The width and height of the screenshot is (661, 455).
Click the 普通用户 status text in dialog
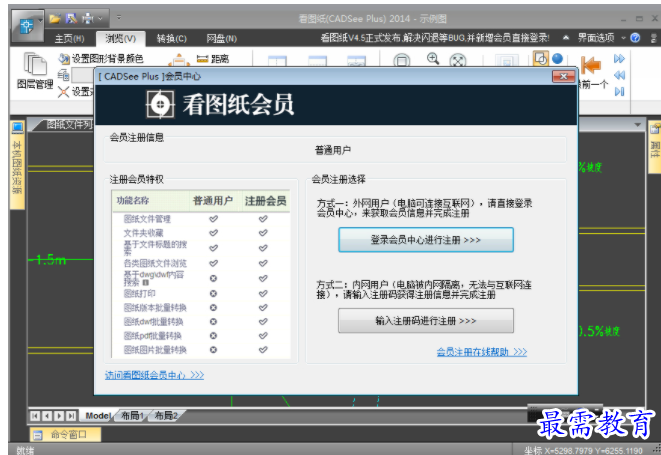333,150
